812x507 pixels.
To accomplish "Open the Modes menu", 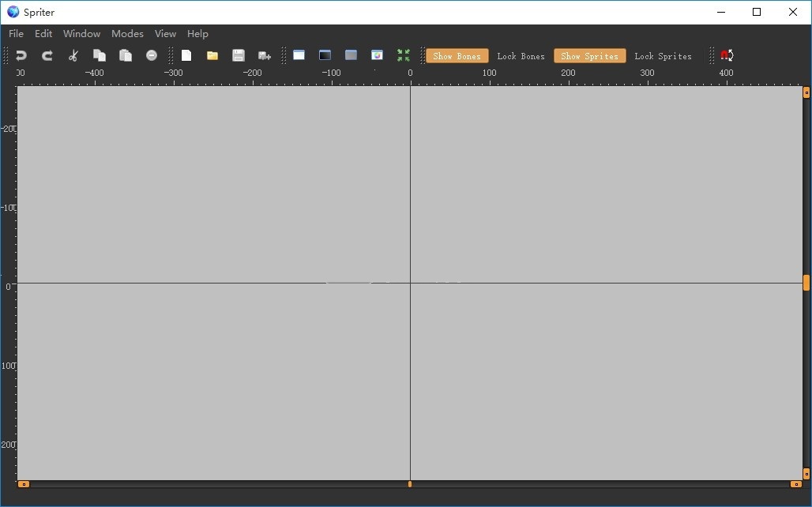I will 127,34.
